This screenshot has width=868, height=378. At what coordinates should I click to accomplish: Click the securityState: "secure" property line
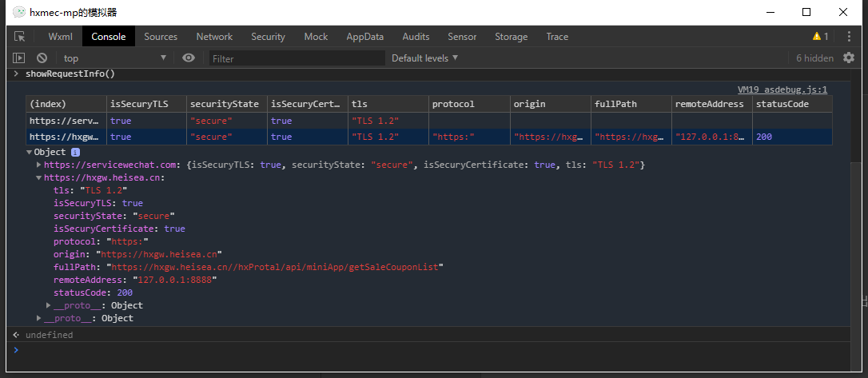[x=114, y=216]
